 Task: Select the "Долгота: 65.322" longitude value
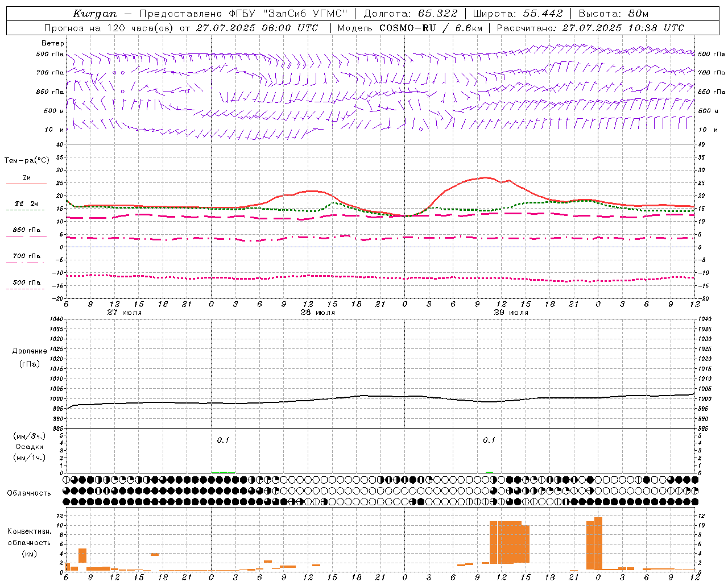tap(411, 14)
